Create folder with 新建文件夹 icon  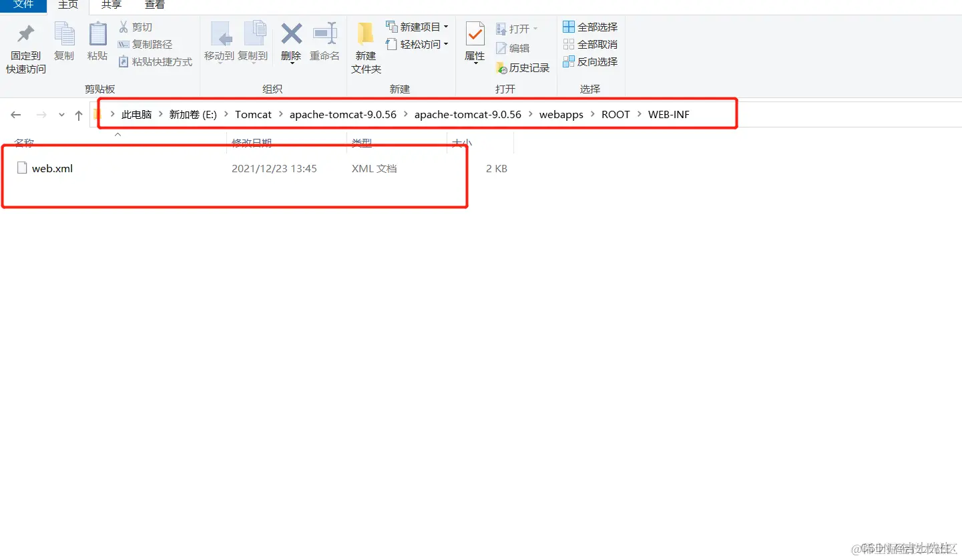coord(365,45)
